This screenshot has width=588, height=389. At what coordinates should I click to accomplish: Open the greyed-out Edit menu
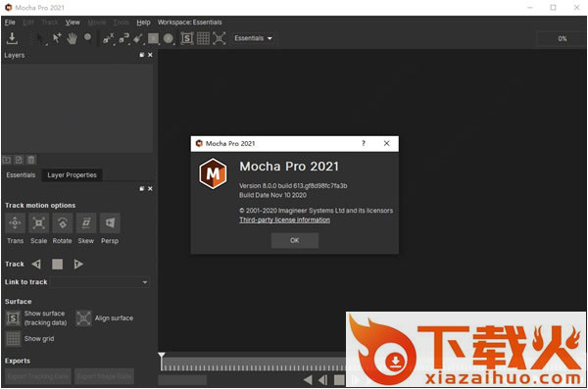coord(28,23)
